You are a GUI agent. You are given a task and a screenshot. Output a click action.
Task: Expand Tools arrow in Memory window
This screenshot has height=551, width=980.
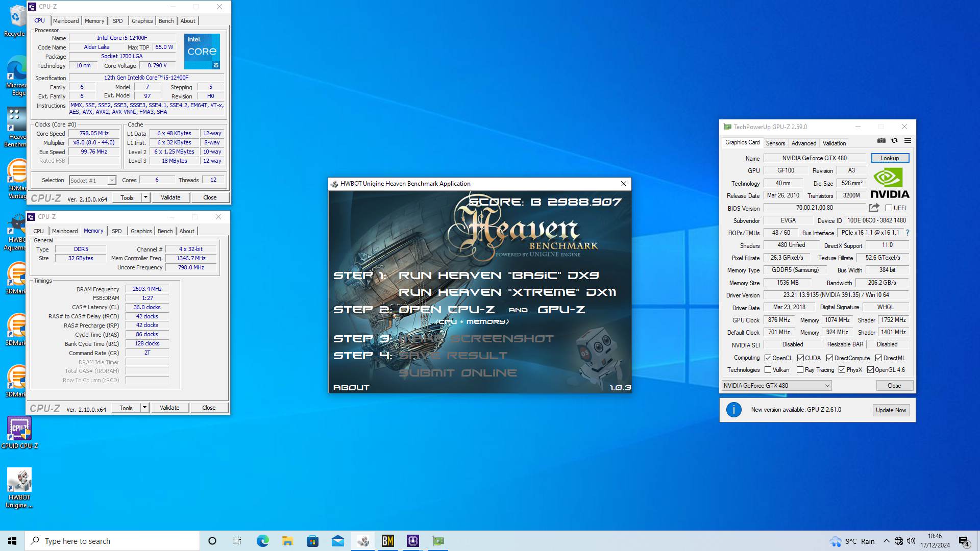coord(144,408)
